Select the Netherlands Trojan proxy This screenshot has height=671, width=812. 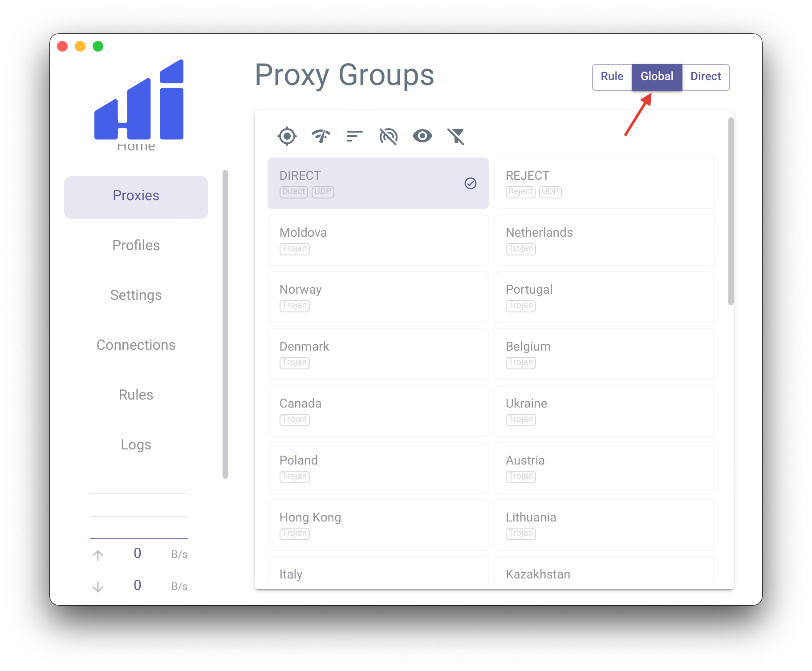pos(604,240)
